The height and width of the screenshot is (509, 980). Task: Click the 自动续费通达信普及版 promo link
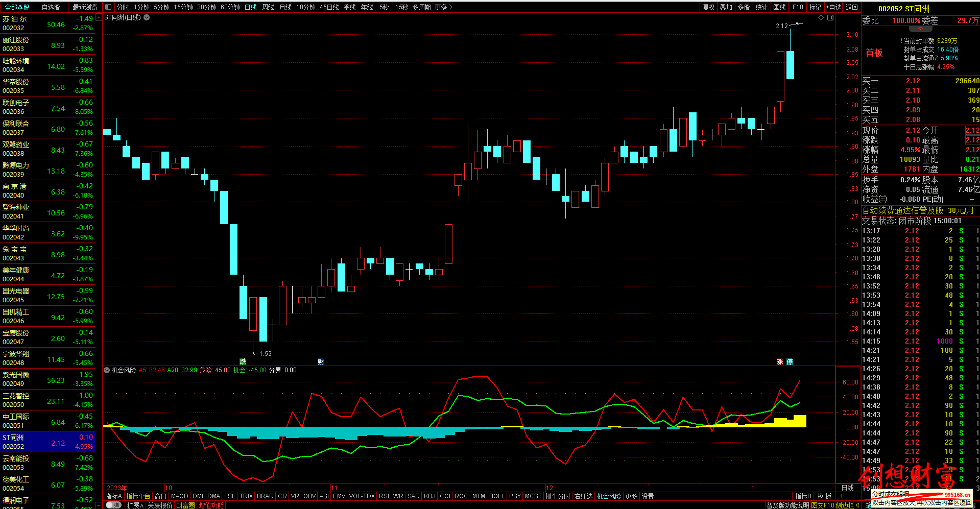tap(918, 210)
